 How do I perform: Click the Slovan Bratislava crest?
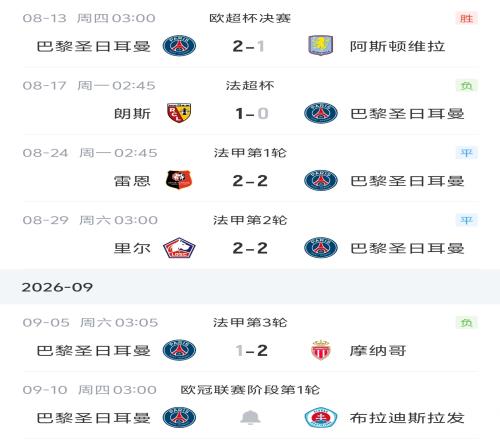(320, 417)
